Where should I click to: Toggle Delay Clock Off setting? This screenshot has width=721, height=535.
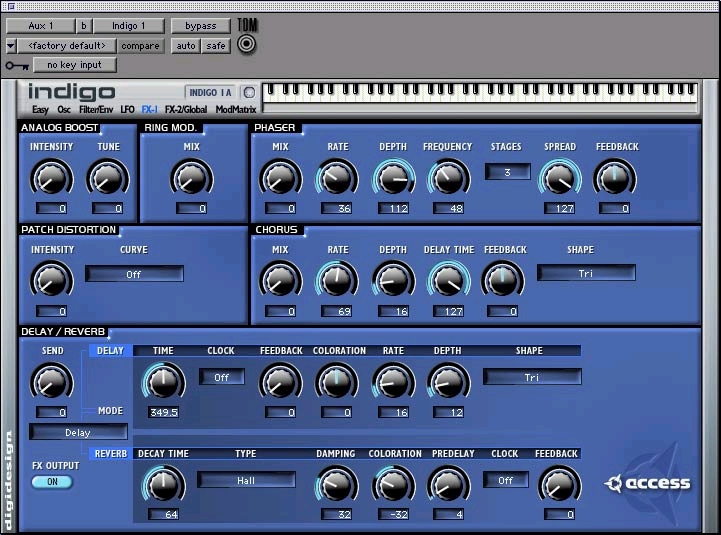pyautogui.click(x=222, y=377)
